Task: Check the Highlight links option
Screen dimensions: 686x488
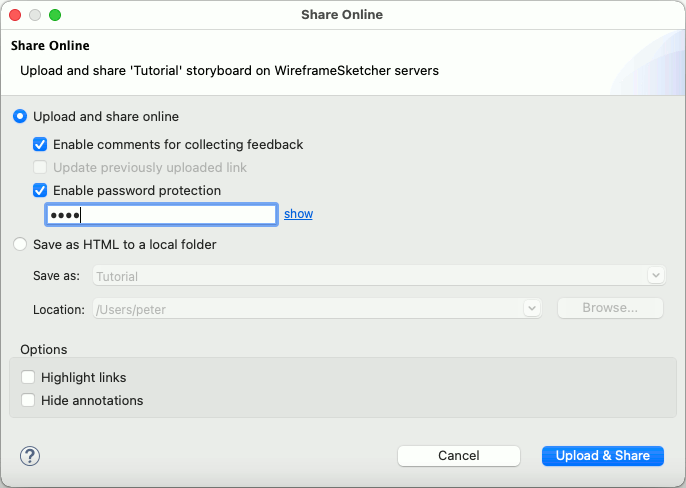Action: tap(28, 377)
